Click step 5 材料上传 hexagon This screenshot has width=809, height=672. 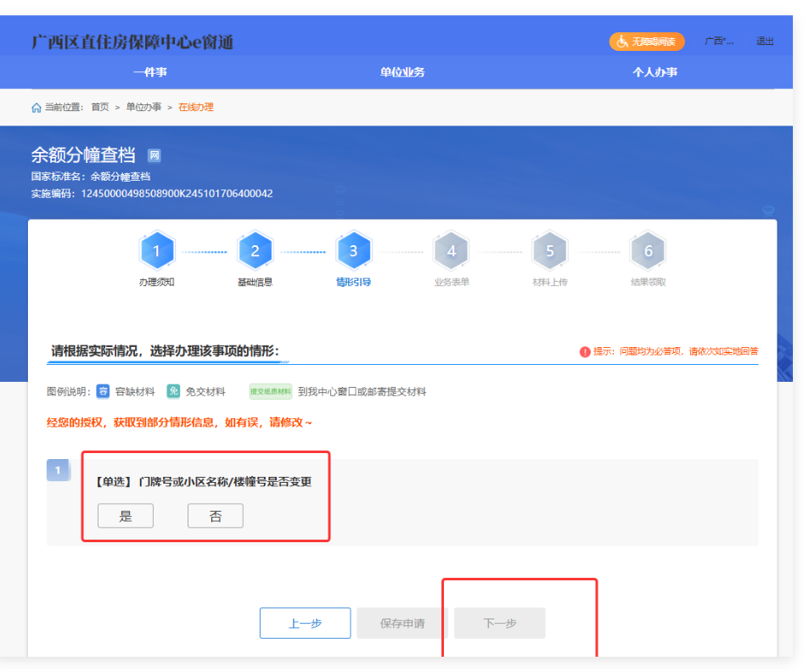click(x=550, y=251)
